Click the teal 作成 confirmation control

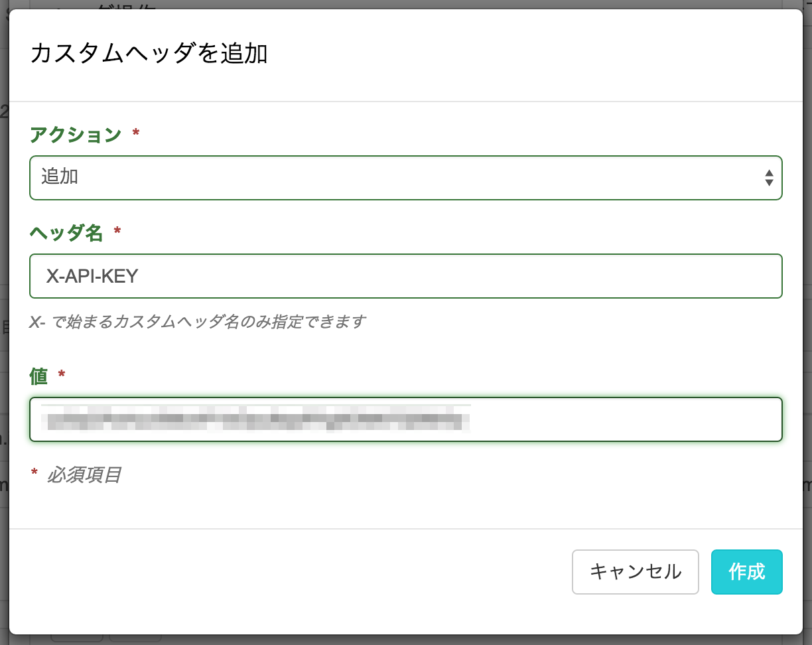click(746, 571)
